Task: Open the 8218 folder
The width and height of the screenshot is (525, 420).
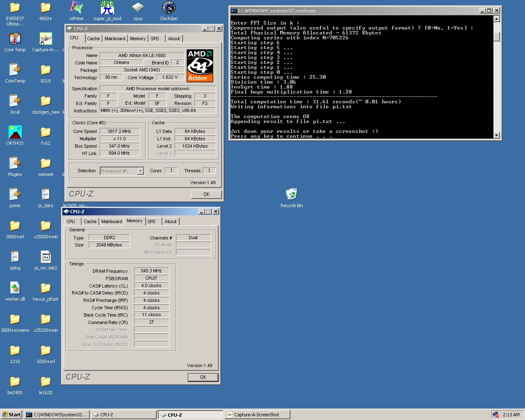Action: pyautogui.click(x=46, y=73)
